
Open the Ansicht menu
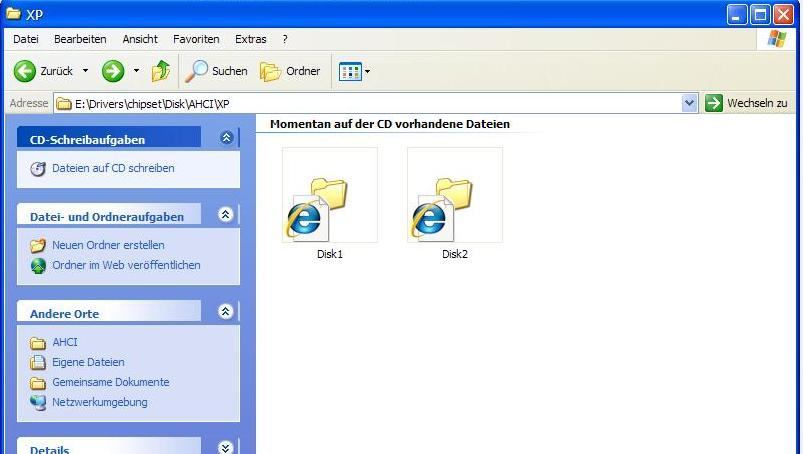[x=140, y=39]
